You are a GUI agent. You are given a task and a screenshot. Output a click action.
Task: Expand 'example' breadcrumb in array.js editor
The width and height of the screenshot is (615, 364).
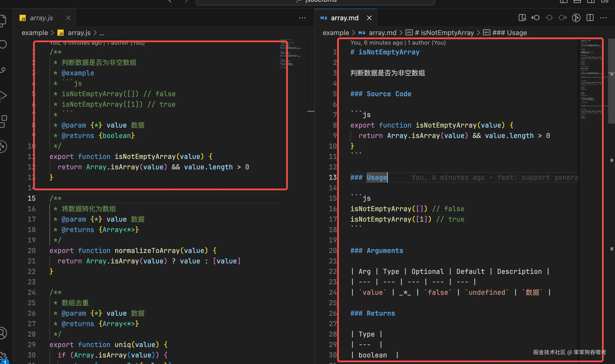coord(35,33)
